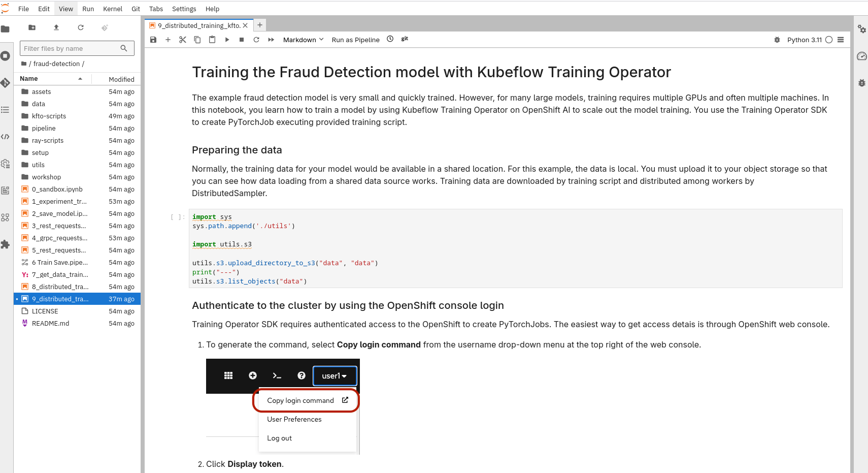
Task: Click the Upload Files icon
Action: pyautogui.click(x=56, y=27)
